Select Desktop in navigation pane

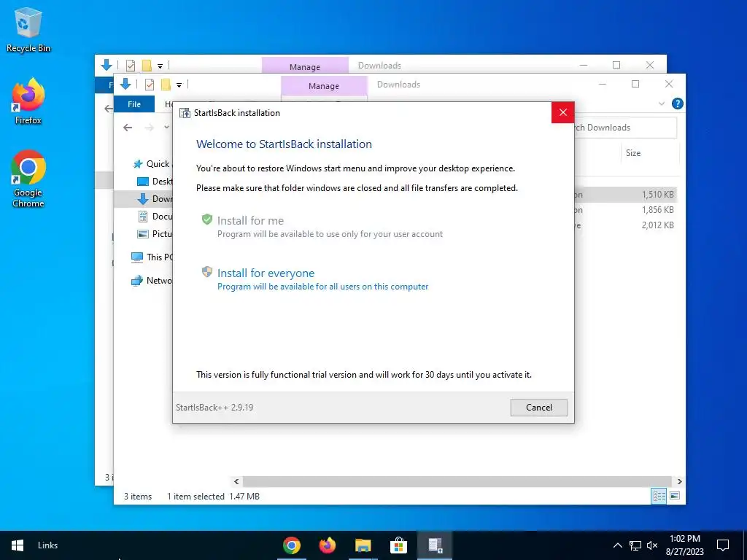pyautogui.click(x=155, y=182)
